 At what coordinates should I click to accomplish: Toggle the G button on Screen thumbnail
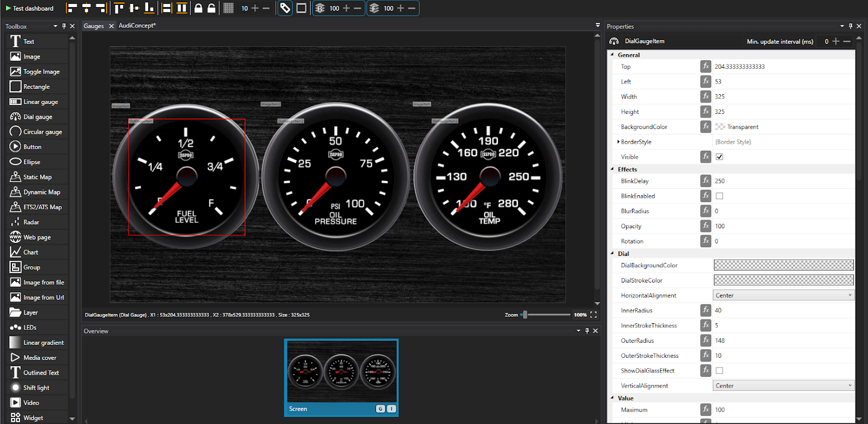[x=380, y=409]
